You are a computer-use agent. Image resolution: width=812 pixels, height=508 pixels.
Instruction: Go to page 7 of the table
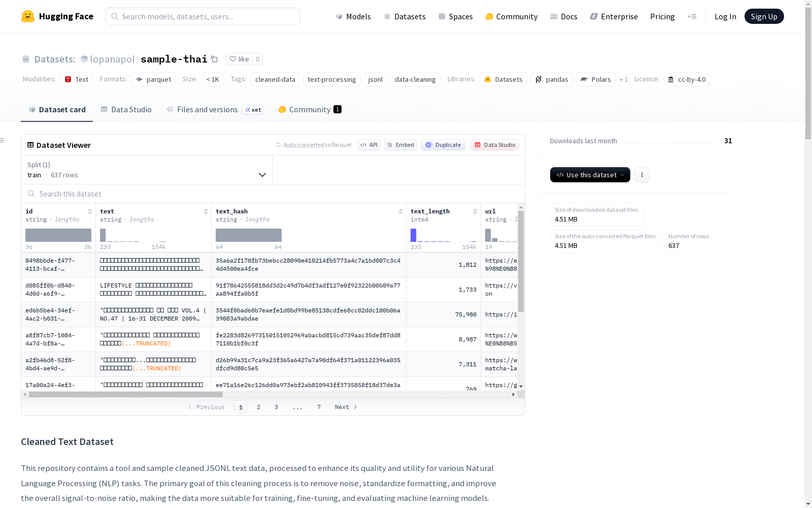[319, 407]
